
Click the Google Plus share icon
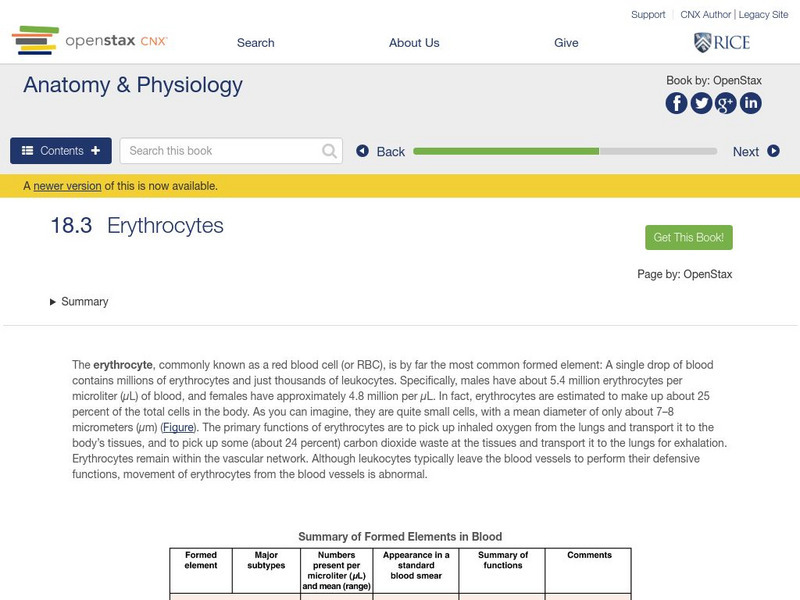726,103
